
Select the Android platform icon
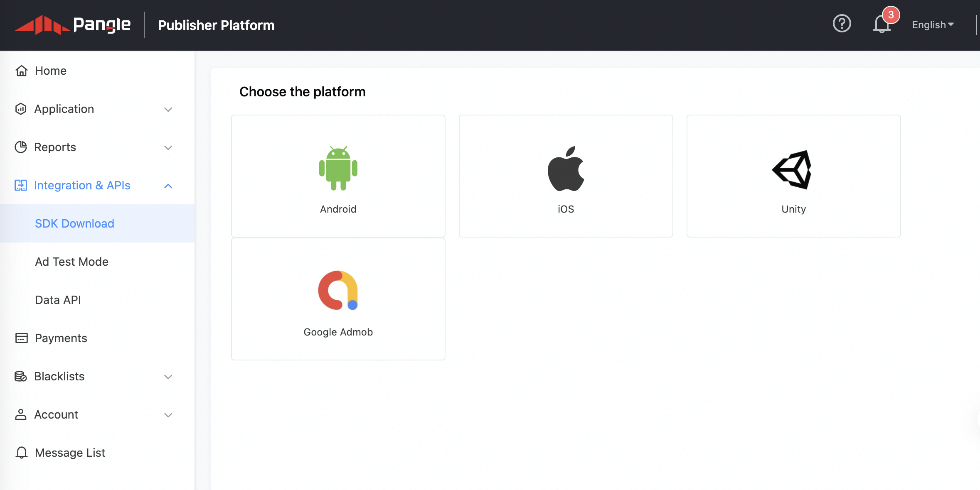338,168
